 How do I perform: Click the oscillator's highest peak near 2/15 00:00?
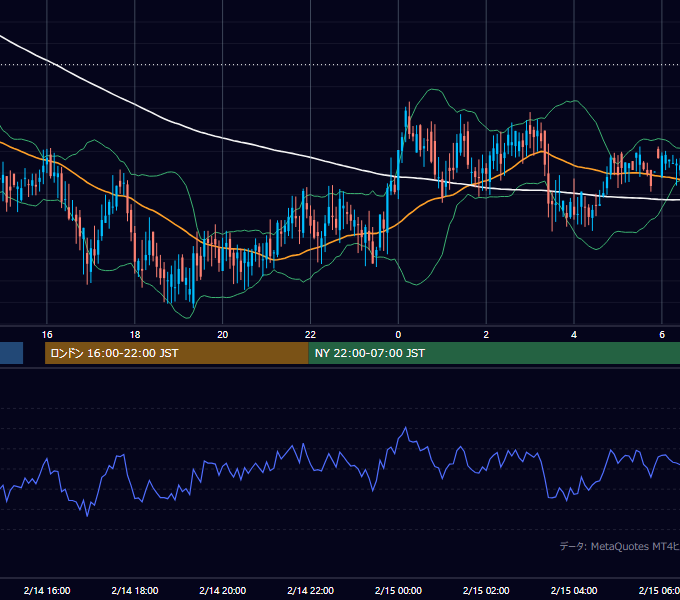pyautogui.click(x=406, y=428)
